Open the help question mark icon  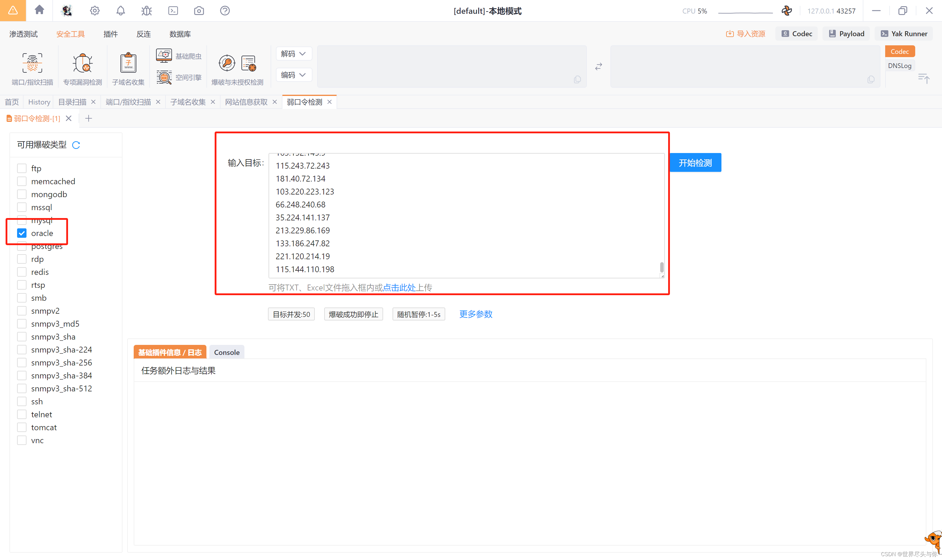pos(225,11)
